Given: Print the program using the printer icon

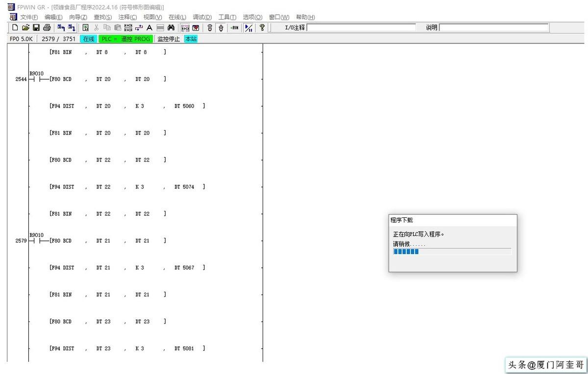Looking at the screenshot, I should pos(47,28).
